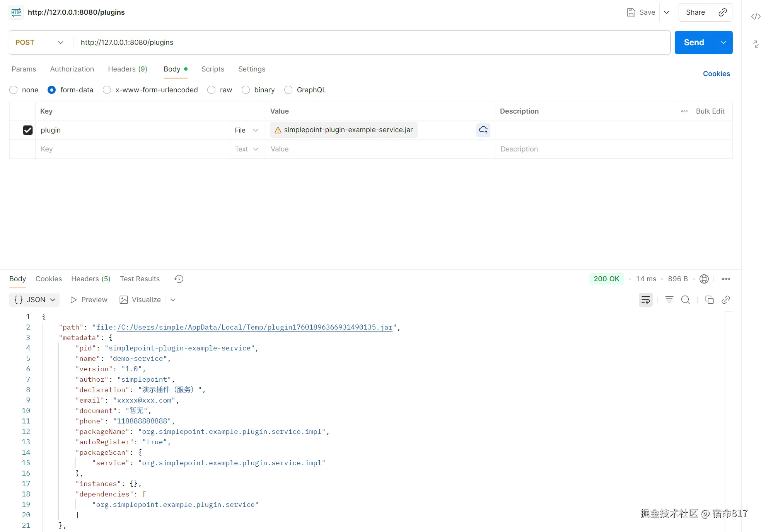This screenshot has width=761, height=532.
Task: Click the Bulk Edit button
Action: click(710, 111)
